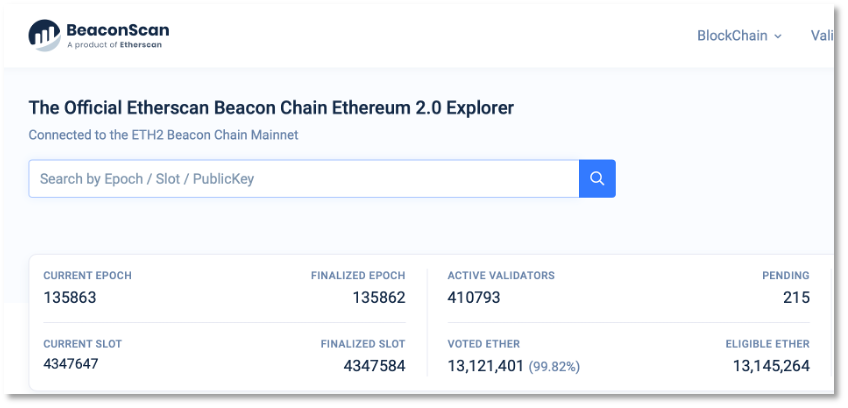This screenshot has height=408, width=848.
Task: Click the magnifying glass search button
Action: point(597,179)
